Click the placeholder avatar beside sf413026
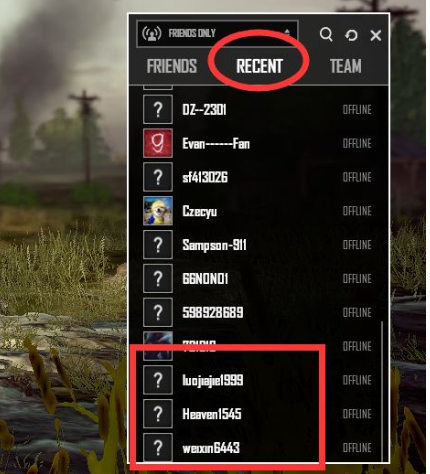This screenshot has height=474, width=430. pos(158,177)
